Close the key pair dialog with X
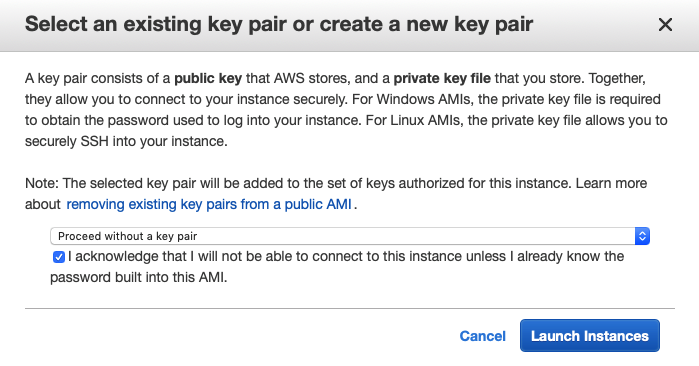Screen dimensions: 699x366 [x=665, y=25]
